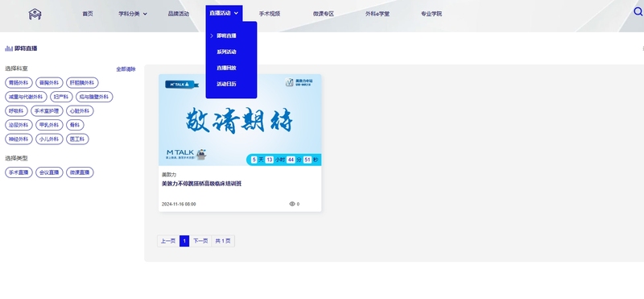Expand the 学科分类 dropdown arrow
The height and width of the screenshot is (299, 644).
pos(145,14)
